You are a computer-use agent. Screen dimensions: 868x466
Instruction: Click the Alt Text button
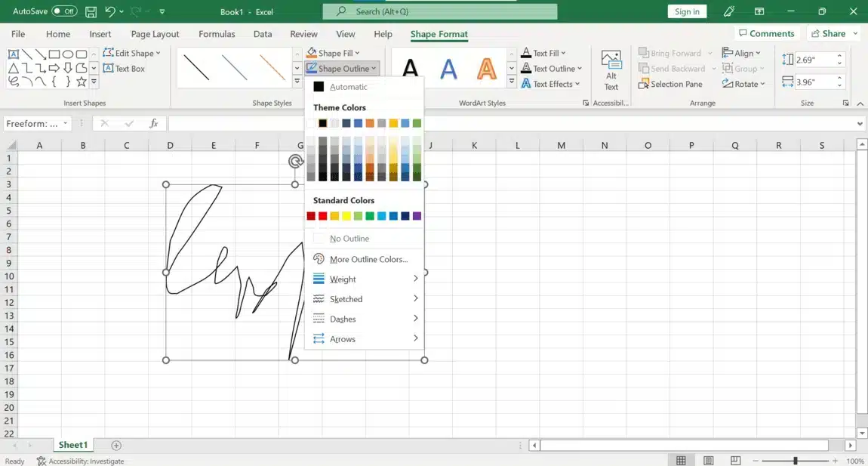click(611, 66)
